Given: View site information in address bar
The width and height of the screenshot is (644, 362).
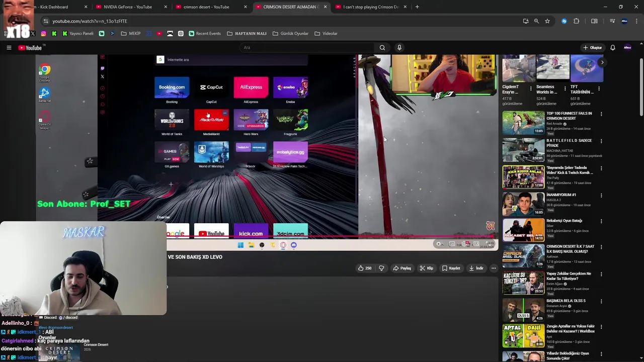Looking at the screenshot, I should [46, 21].
